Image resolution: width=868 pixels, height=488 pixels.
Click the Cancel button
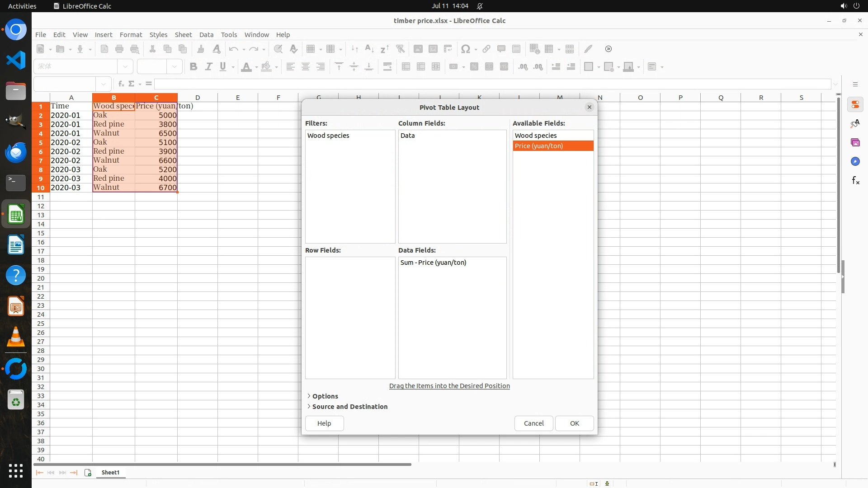[x=533, y=423]
